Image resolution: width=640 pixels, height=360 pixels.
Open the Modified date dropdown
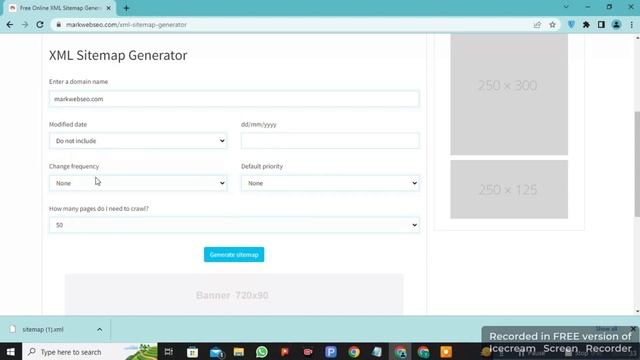coord(138,141)
